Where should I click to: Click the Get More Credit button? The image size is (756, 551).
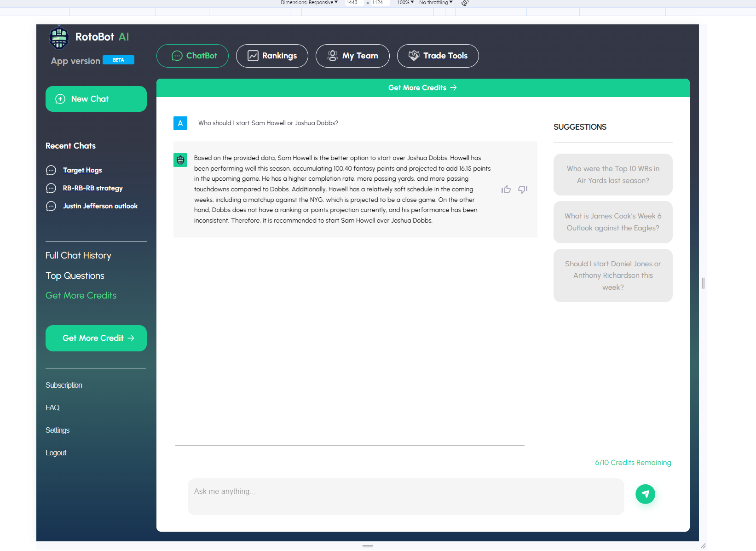(96, 338)
